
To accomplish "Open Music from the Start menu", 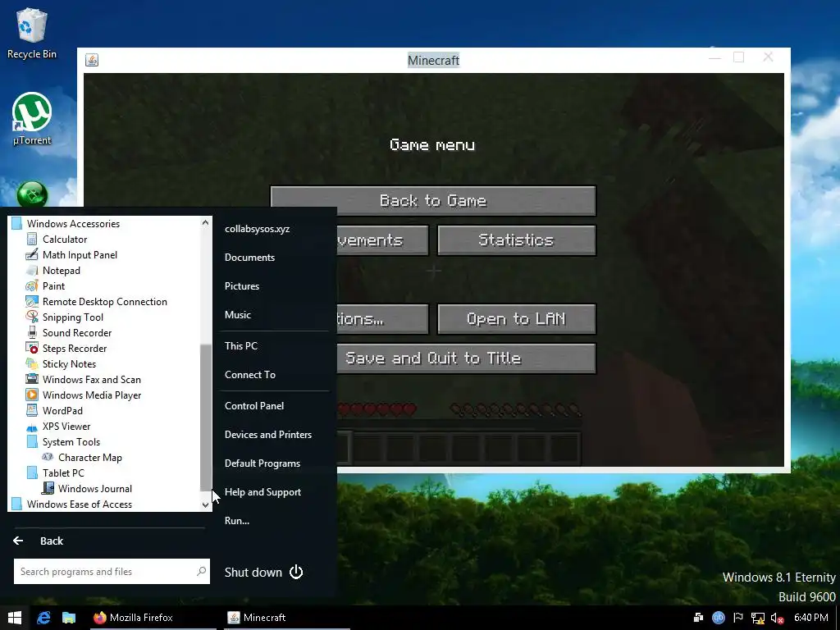I will [x=237, y=315].
